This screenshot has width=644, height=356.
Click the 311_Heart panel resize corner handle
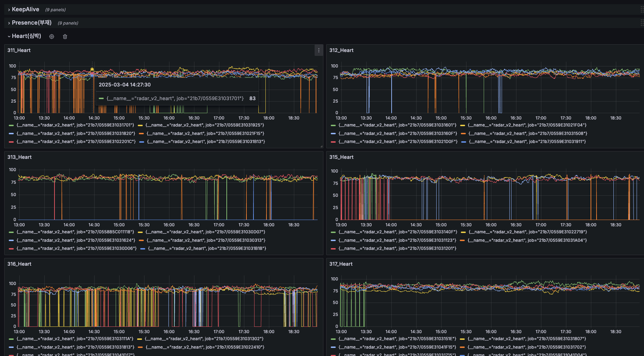coord(321,146)
